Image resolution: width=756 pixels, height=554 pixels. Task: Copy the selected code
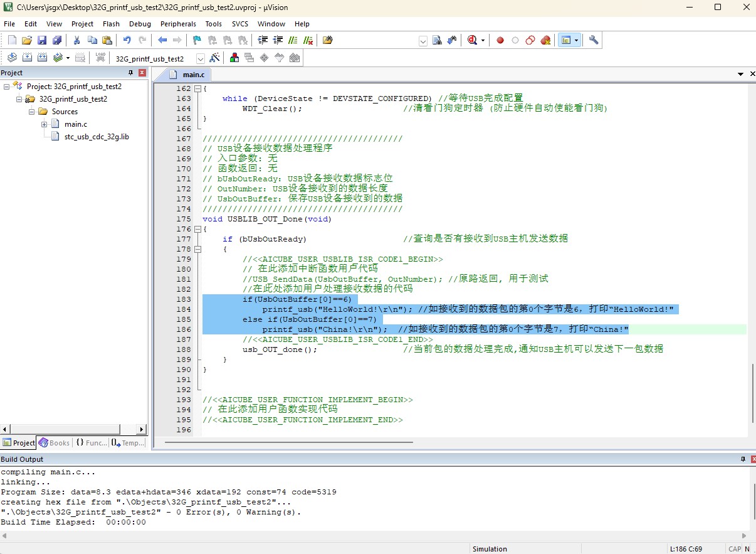point(92,40)
